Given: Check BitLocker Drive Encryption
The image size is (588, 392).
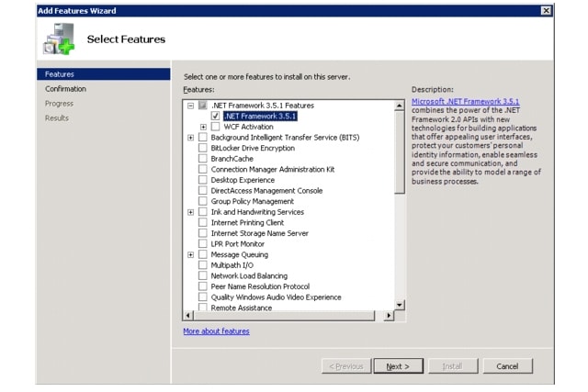Looking at the screenshot, I should (202, 148).
